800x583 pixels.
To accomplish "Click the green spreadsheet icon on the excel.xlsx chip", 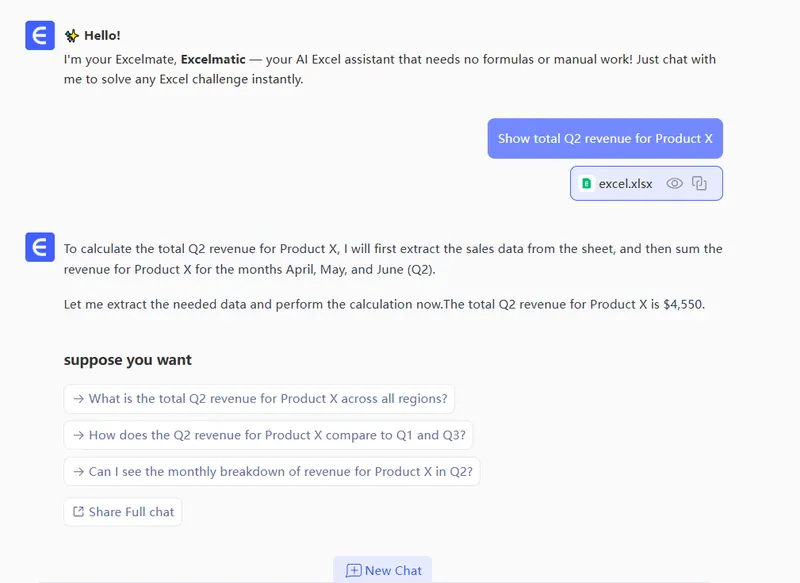I will (x=587, y=184).
